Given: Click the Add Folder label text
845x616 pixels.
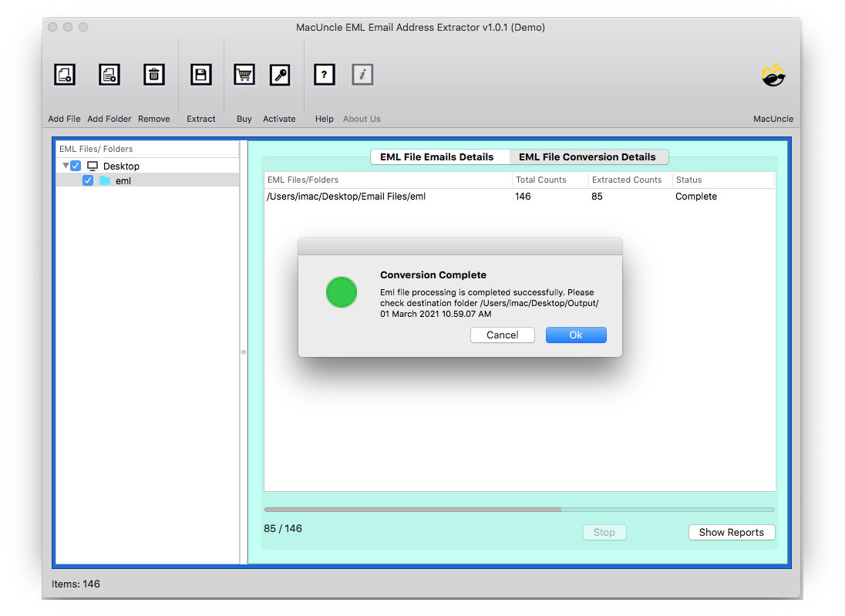Looking at the screenshot, I should 109,119.
